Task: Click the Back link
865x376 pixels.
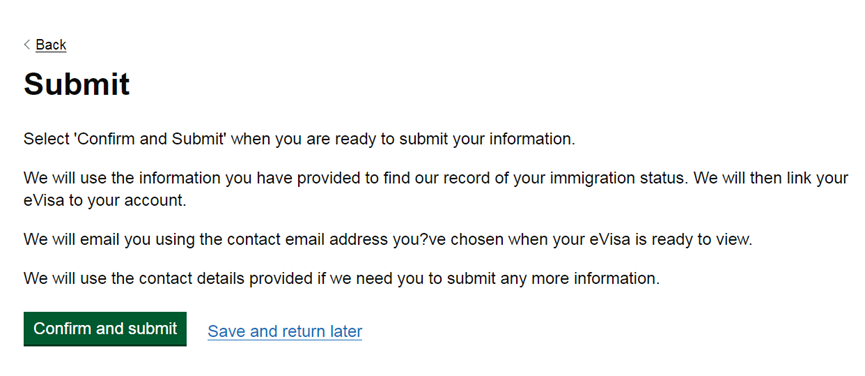Action: (51, 45)
